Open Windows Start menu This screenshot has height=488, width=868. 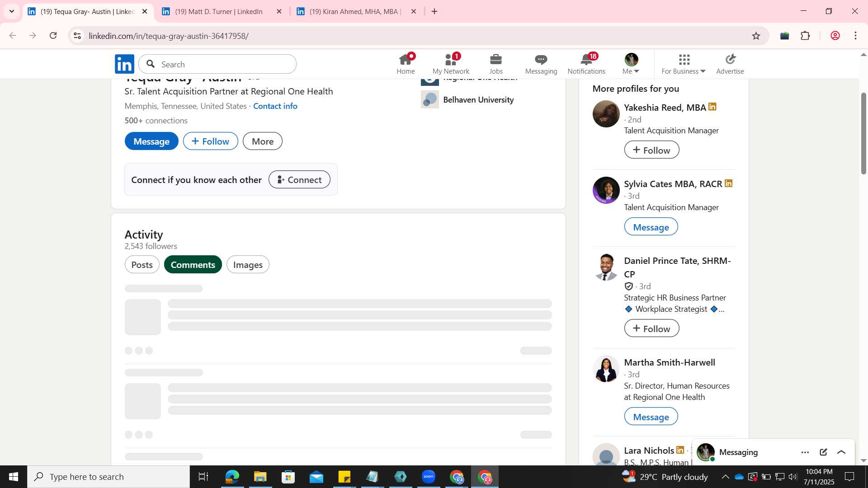(x=14, y=477)
